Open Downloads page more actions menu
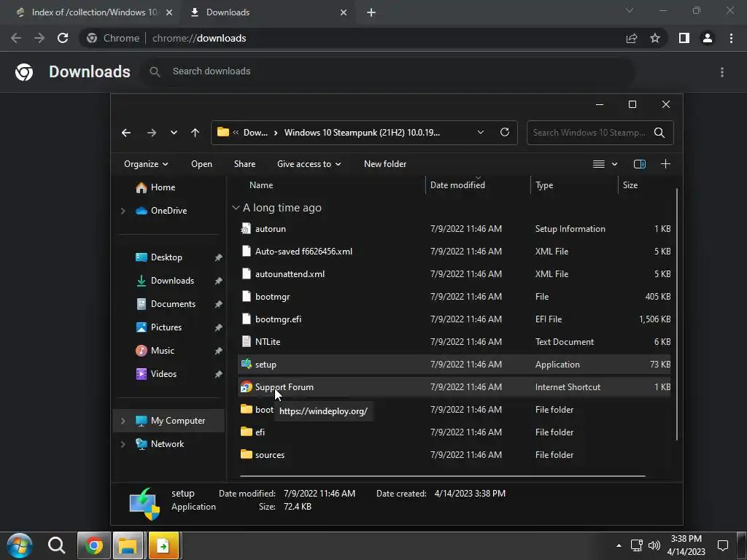The height and width of the screenshot is (560, 747). pyautogui.click(x=722, y=72)
